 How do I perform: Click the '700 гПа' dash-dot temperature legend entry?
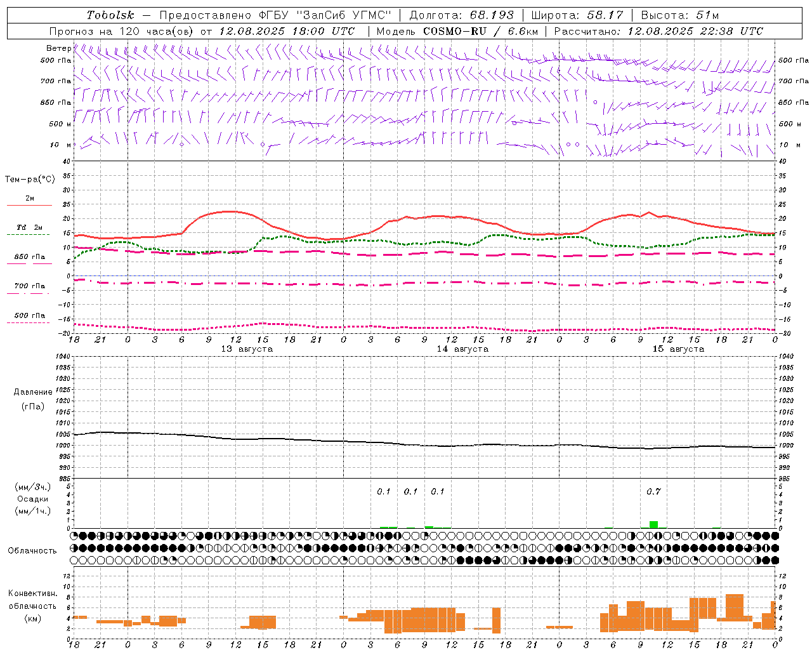29,289
